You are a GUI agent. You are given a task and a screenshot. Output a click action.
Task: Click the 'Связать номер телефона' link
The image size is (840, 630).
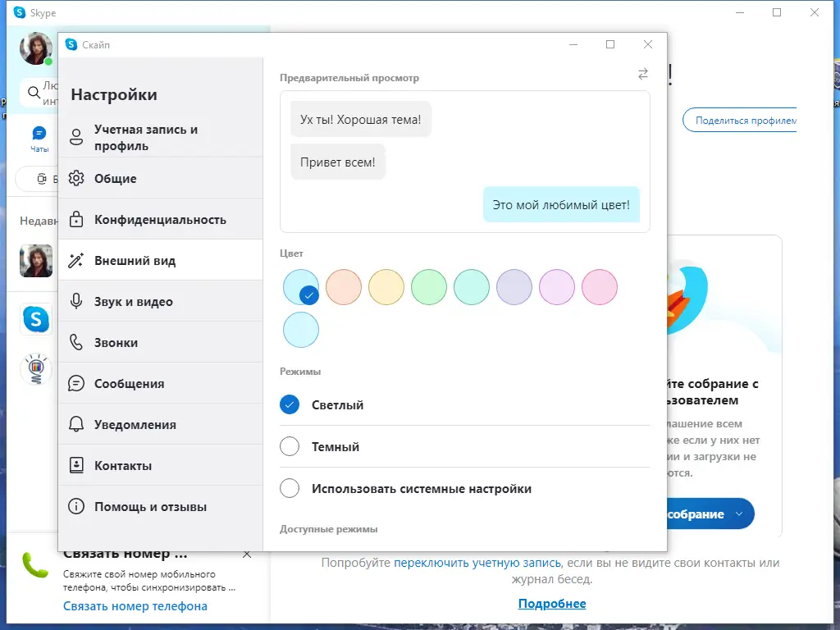tap(135, 606)
